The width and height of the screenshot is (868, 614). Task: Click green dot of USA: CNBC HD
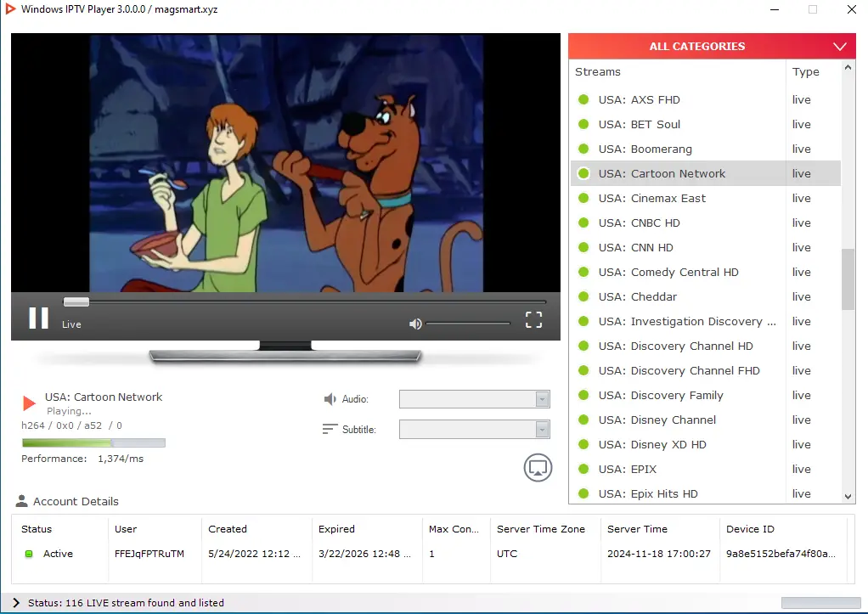pyautogui.click(x=583, y=223)
